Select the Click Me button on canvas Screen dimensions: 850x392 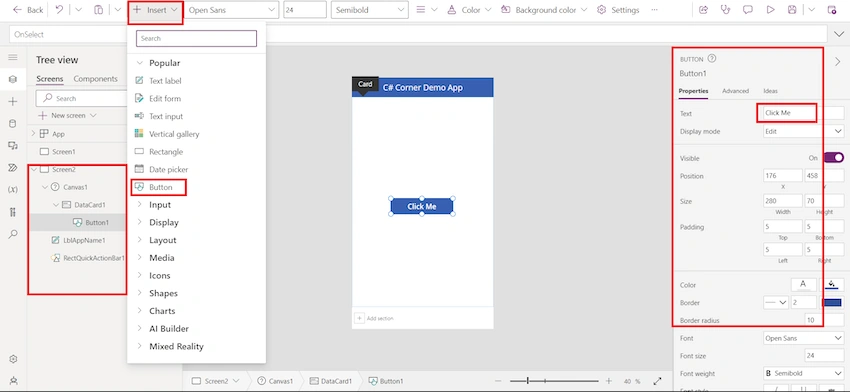(x=422, y=206)
